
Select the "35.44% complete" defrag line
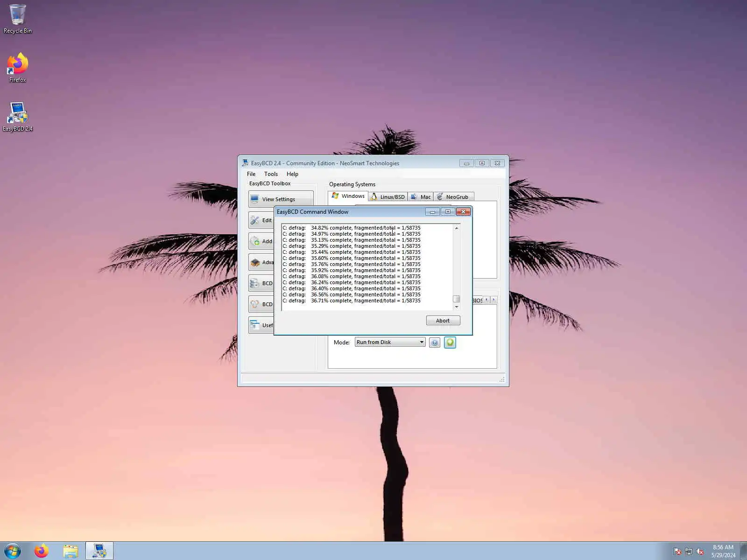click(352, 252)
